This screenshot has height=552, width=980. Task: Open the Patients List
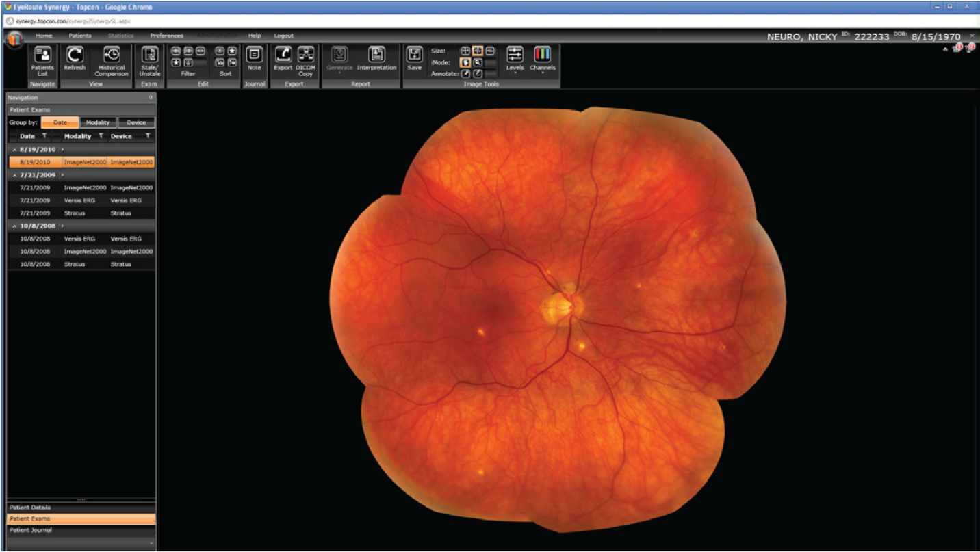tap(42, 61)
